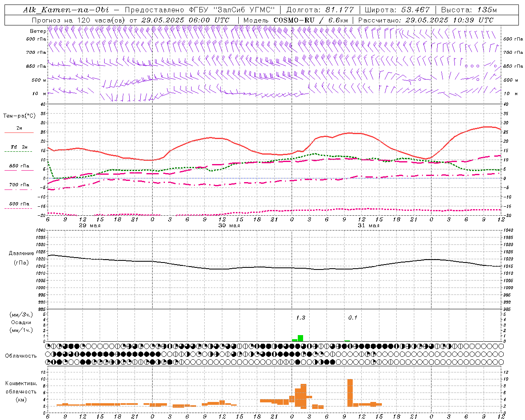Viewport: 525px width, 420px height.
Task: Click the 500 м wind level label on left
Action: [x=39, y=80]
